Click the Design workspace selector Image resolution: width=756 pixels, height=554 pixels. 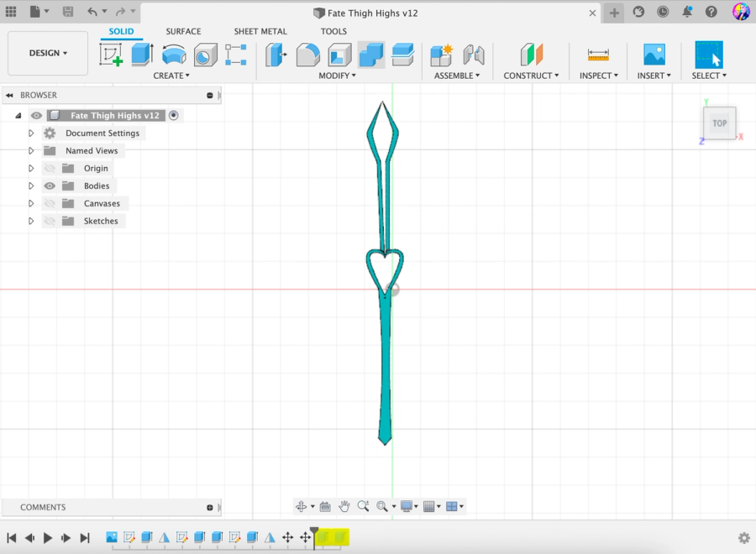coord(47,52)
